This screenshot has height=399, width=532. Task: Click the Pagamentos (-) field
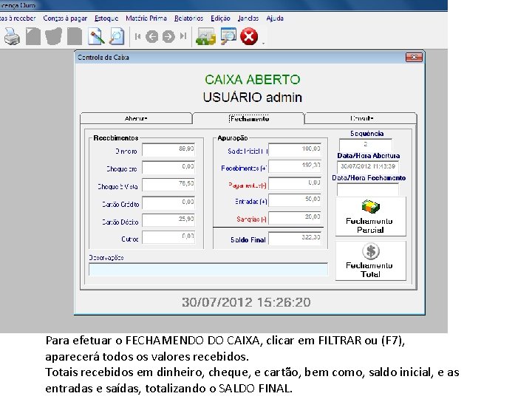click(x=295, y=183)
